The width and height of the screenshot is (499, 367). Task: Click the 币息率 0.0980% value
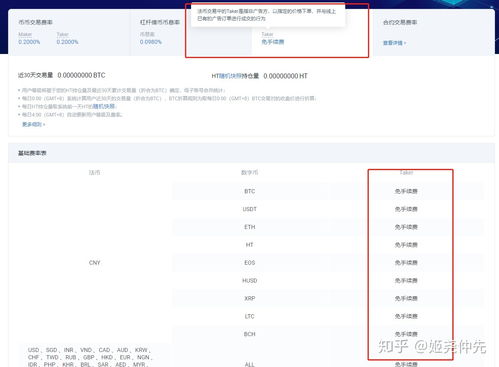pos(151,42)
